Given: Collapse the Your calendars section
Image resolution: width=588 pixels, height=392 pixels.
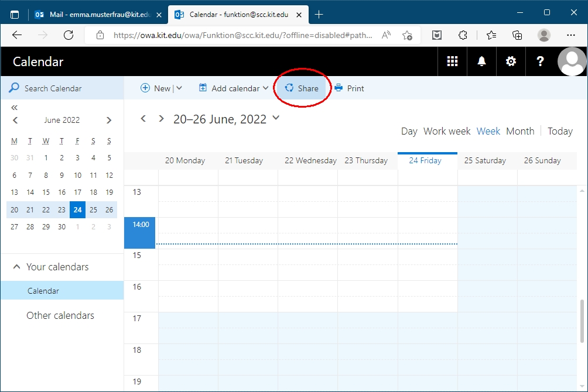Looking at the screenshot, I should coord(16,267).
